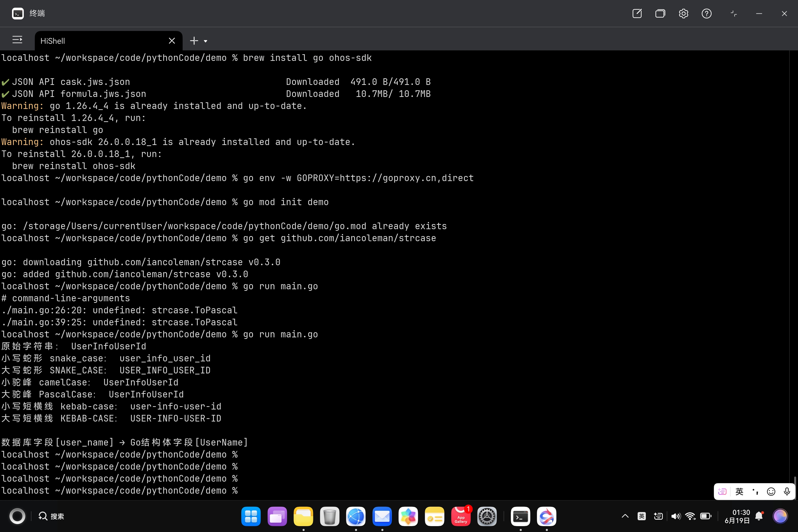This screenshot has height=532, width=798.
Task: Start voice input with microphone icon
Action: [787, 492]
